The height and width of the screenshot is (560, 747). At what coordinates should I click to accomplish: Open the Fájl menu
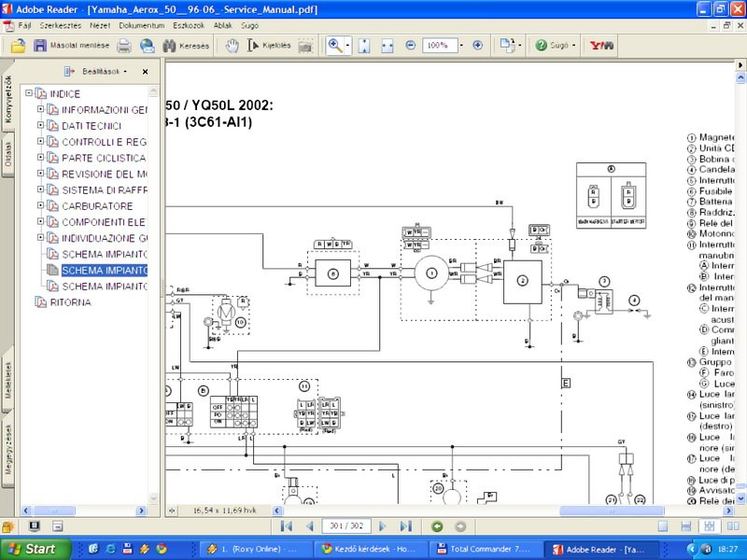[24, 25]
